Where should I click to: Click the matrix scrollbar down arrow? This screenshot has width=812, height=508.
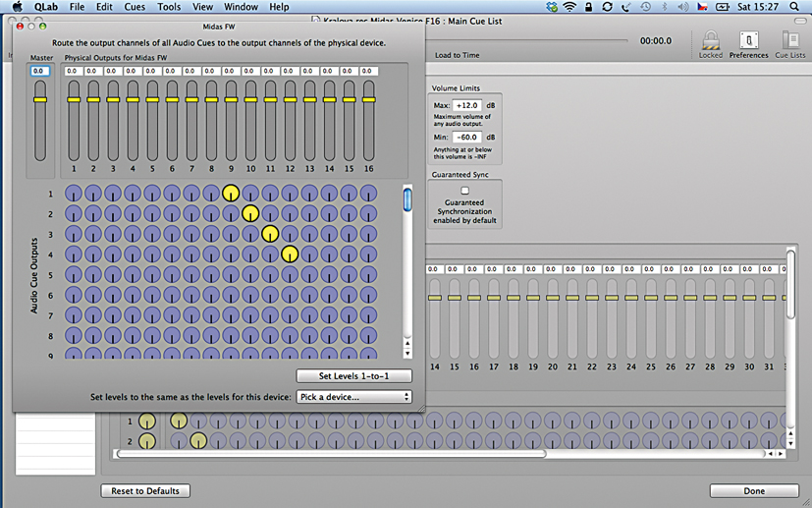click(407, 354)
